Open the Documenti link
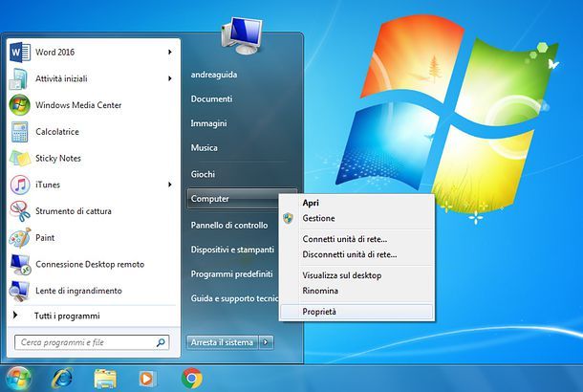This screenshot has height=392, width=583. (211, 98)
